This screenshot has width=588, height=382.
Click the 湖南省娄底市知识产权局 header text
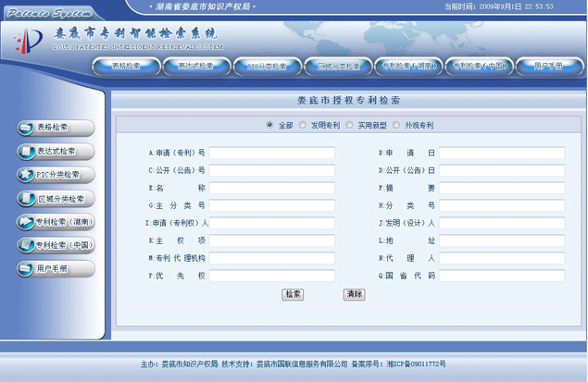click(x=203, y=6)
